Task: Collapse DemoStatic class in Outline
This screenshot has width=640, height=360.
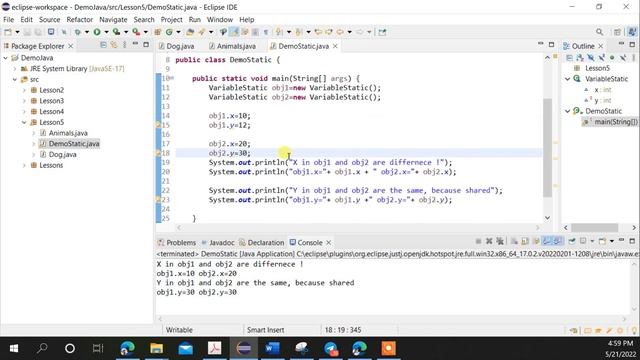Action: pyautogui.click(x=568, y=111)
